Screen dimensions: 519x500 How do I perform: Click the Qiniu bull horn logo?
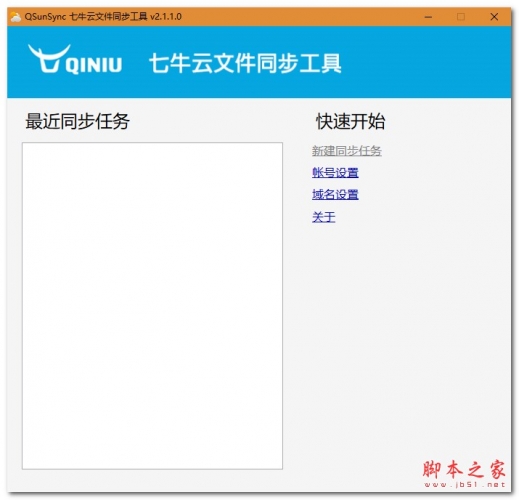tap(49, 58)
